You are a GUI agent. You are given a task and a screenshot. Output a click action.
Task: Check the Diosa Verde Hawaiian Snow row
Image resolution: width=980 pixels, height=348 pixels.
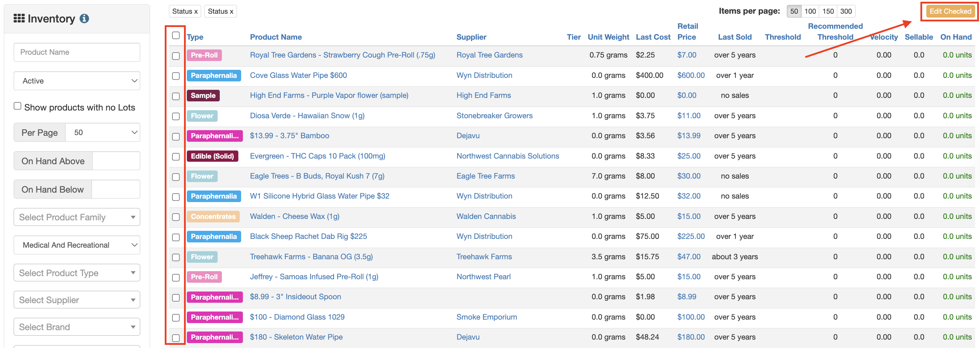[176, 116]
